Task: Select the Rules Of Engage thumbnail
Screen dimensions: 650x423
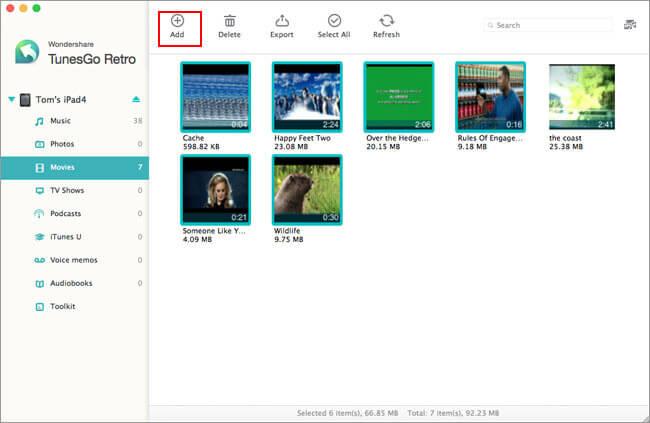Action: 490,97
